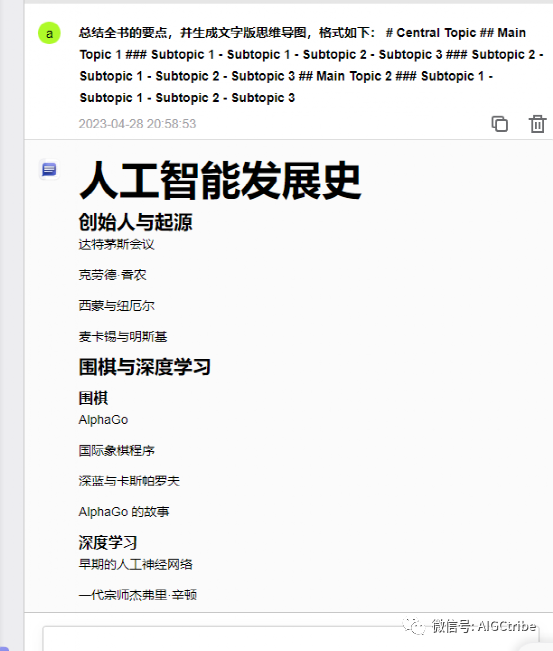Click the 创始人与起源 section heading
Screen dimensions: 553x651
pyautogui.click(x=135, y=222)
